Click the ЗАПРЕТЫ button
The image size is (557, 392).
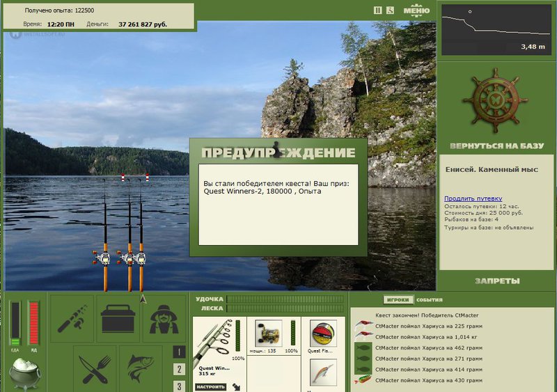[x=497, y=281]
